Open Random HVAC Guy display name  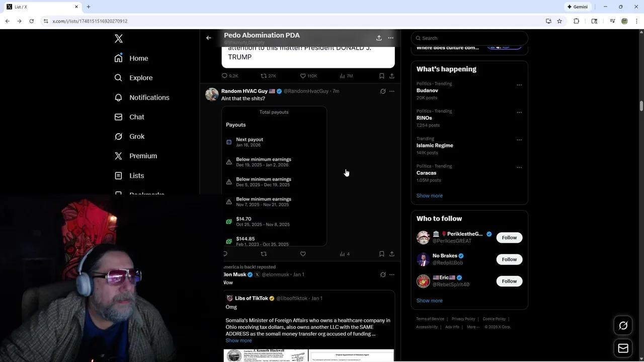[245, 91]
